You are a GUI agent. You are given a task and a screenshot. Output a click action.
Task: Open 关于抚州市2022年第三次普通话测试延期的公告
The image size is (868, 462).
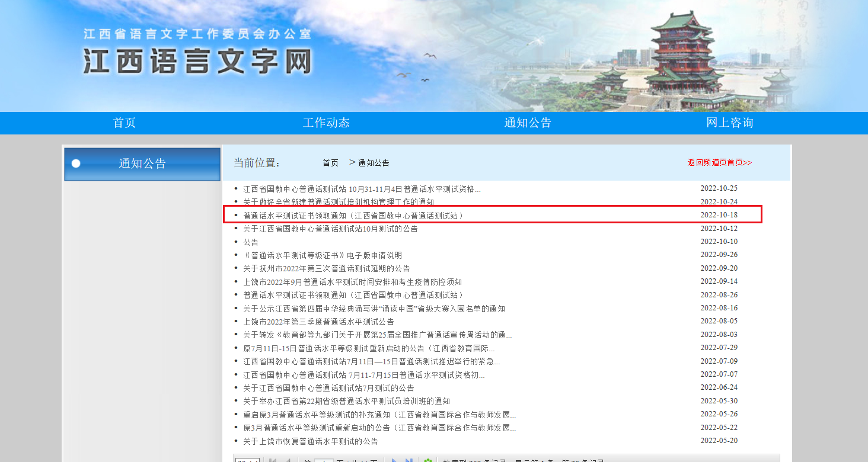326,268
